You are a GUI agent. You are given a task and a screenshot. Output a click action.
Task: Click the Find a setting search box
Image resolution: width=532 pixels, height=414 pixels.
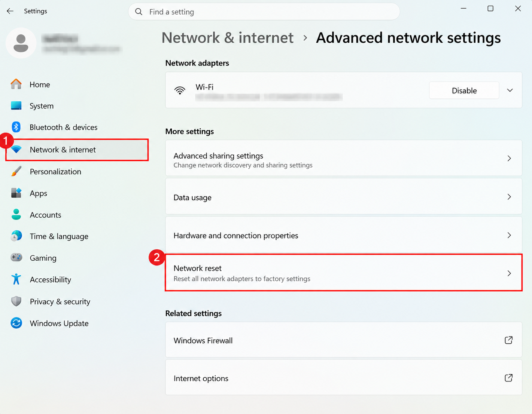[x=264, y=12]
